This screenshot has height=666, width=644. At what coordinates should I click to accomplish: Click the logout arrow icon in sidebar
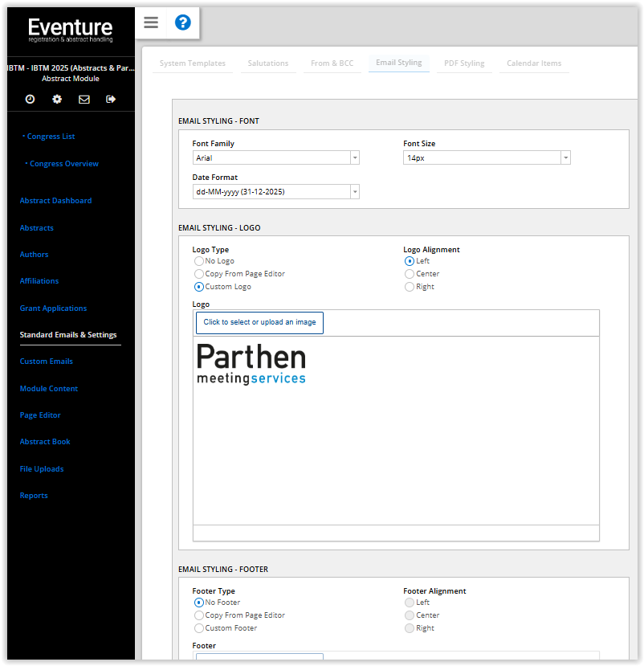coord(111,99)
